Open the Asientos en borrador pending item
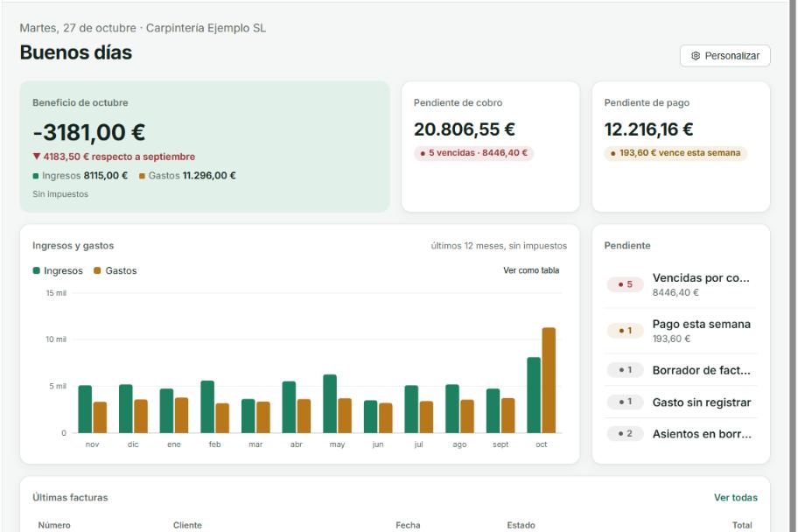 (x=681, y=434)
